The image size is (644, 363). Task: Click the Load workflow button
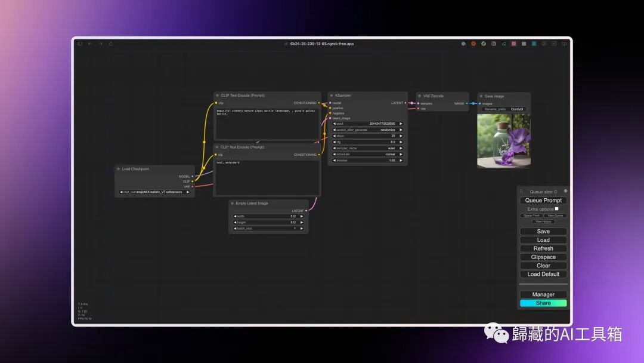tap(543, 240)
